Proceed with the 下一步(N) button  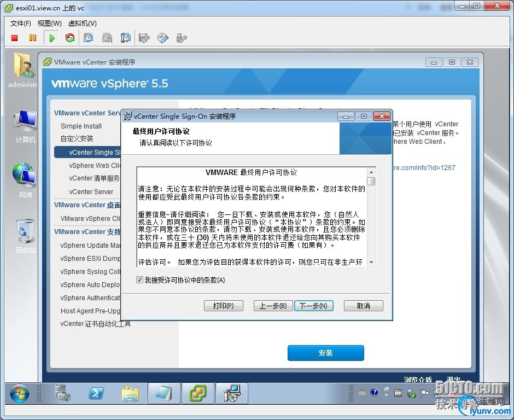point(314,306)
